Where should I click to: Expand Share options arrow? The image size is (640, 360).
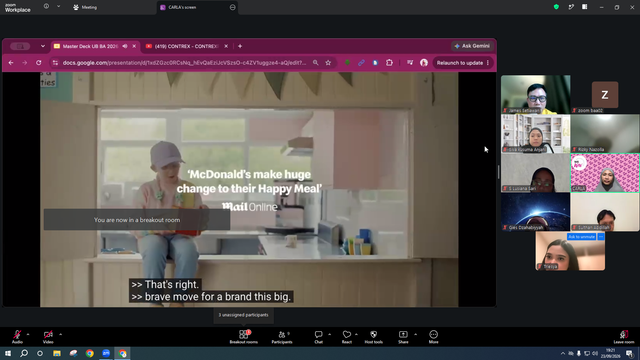tap(416, 334)
